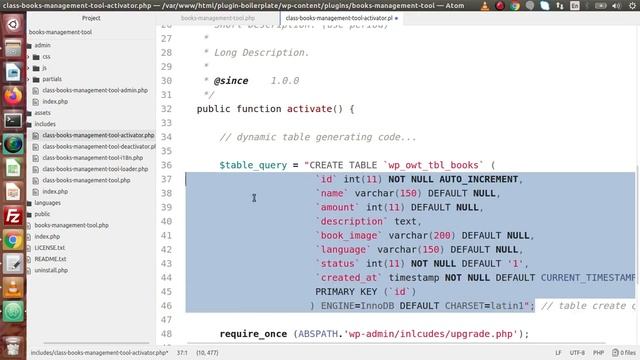Image resolution: width=640 pixels, height=360 pixels.
Task: Open VLC media player dock icon
Action: 13,288
